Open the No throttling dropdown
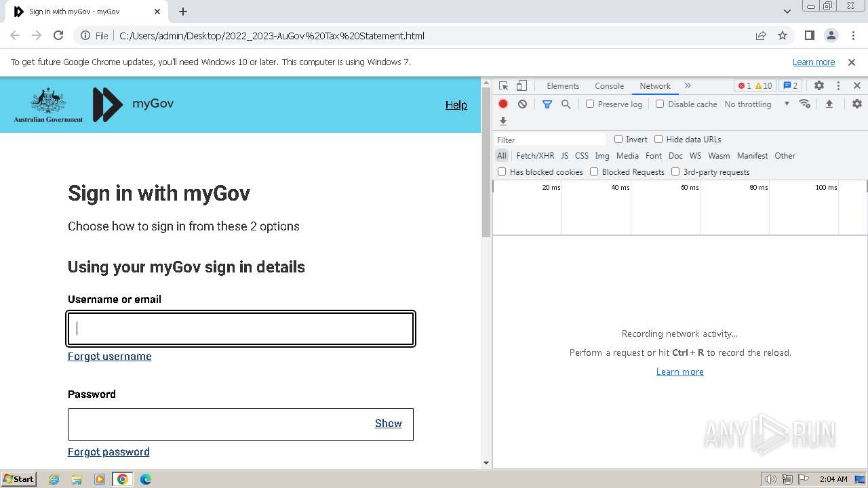Screen dimensions: 868x488 pos(757,104)
